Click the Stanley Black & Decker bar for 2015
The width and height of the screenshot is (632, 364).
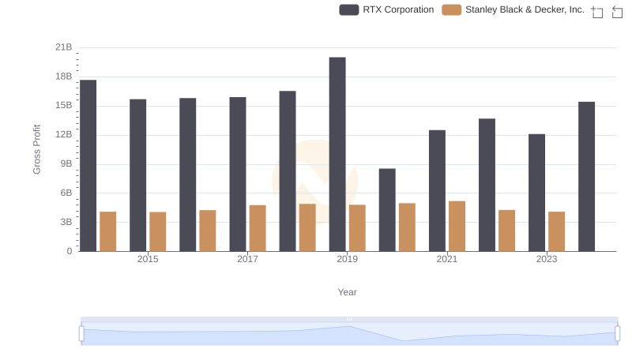point(157,231)
